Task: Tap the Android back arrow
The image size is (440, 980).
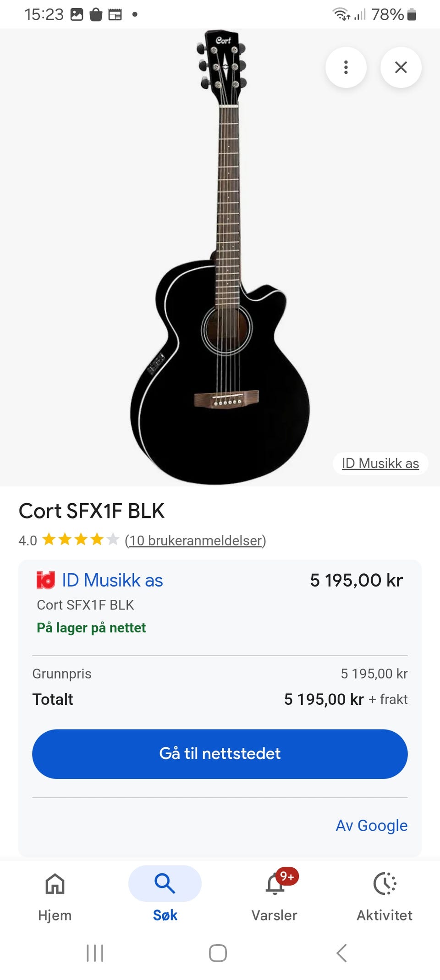Action: pos(341,953)
